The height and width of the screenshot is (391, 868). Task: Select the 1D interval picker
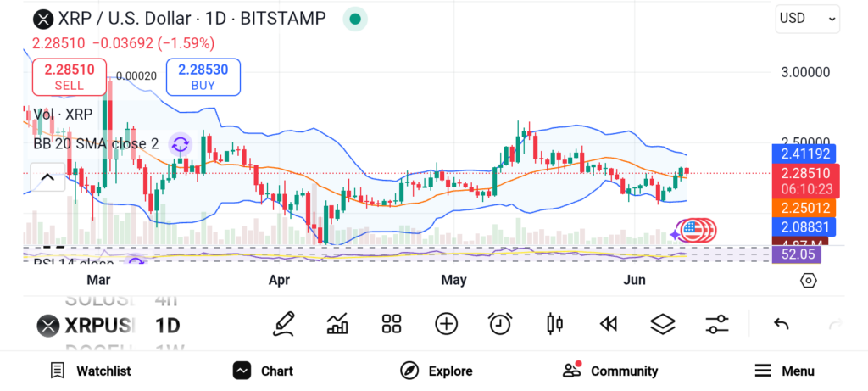pos(168,326)
